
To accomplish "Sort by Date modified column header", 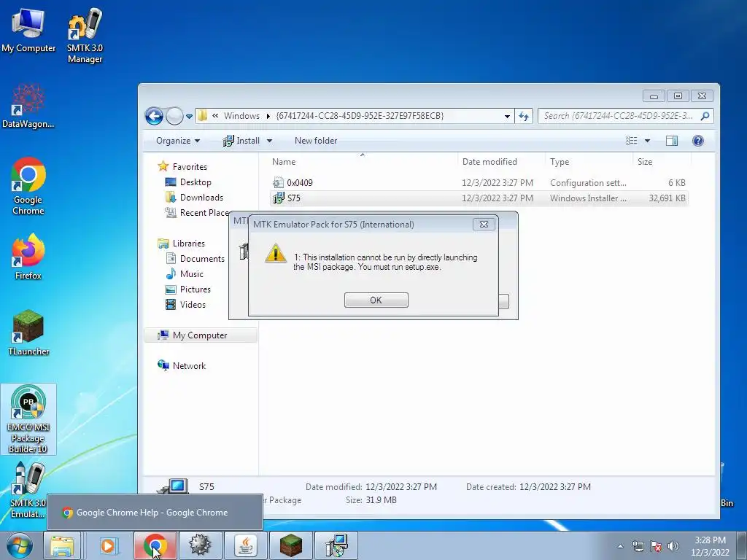I will [501, 162].
